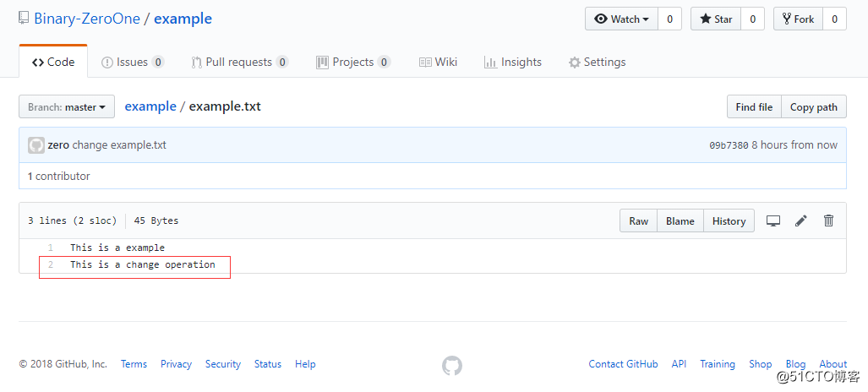This screenshot has width=868, height=392.
Task: Open the About footer link
Action: (833, 364)
